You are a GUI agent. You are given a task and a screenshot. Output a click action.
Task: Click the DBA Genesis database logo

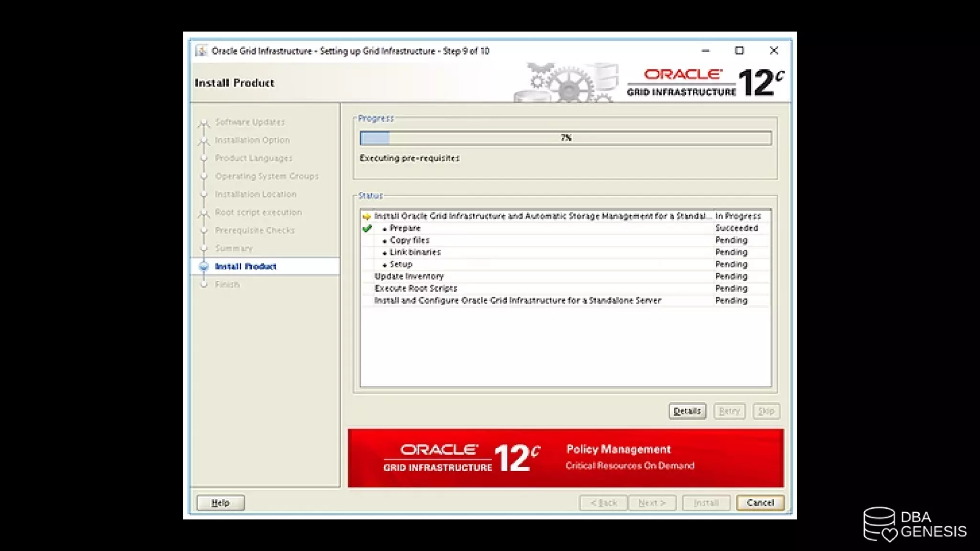point(880,524)
